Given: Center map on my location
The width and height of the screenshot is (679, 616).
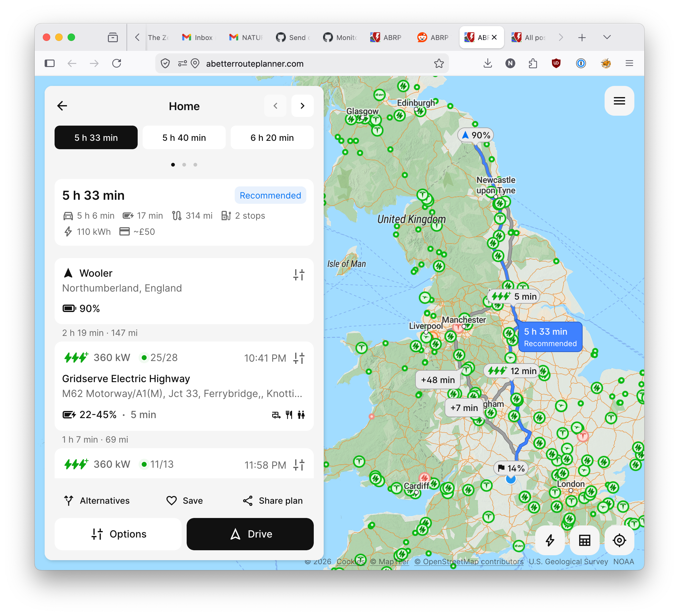Looking at the screenshot, I should point(619,540).
